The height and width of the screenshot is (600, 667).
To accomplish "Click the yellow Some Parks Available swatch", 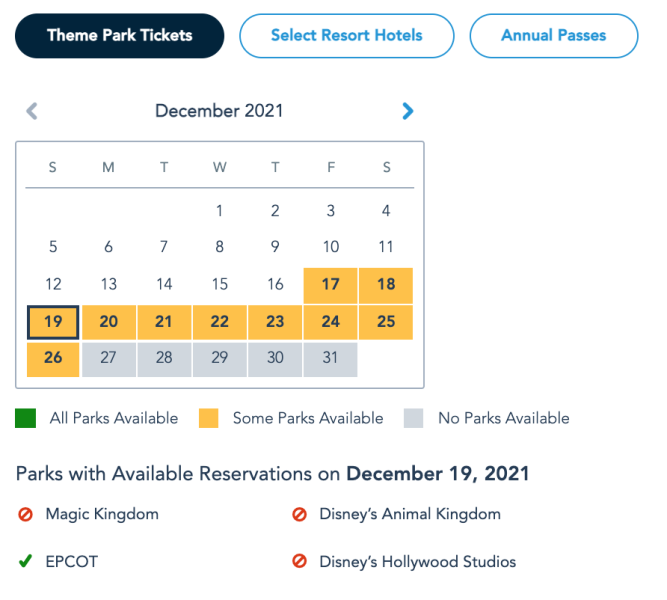I will (209, 418).
